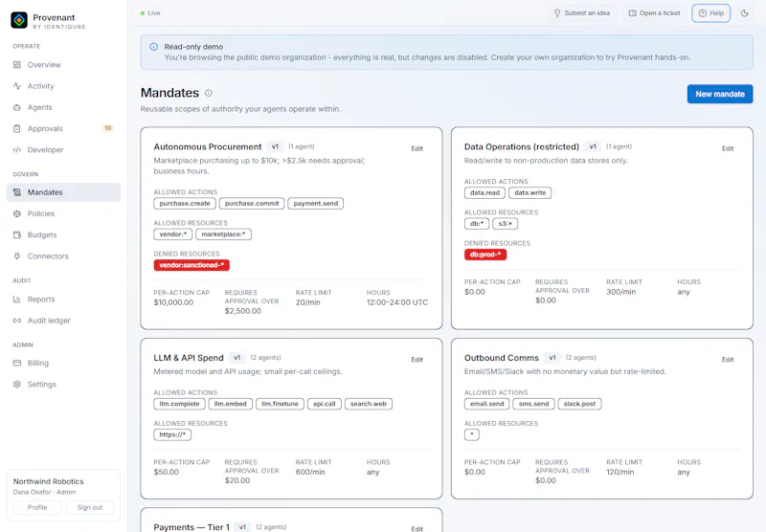Image resolution: width=766 pixels, height=532 pixels.
Task: Open the Agents page
Action: (x=63, y=107)
